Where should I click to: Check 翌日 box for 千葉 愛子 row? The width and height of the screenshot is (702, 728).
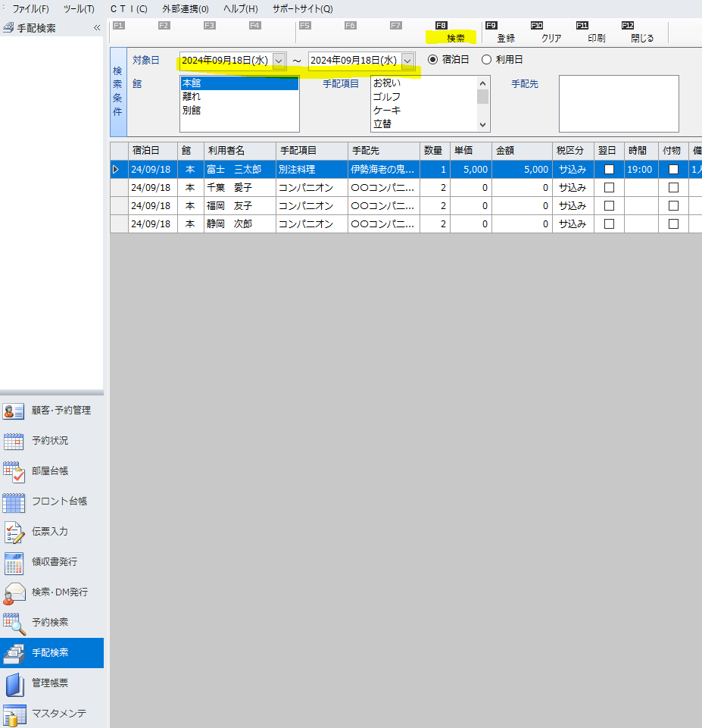click(x=609, y=187)
